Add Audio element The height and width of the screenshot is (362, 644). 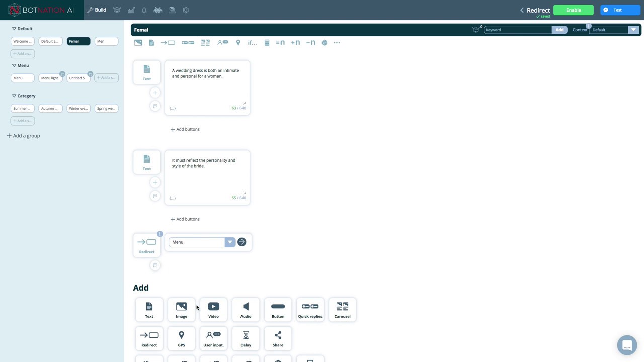click(x=246, y=310)
